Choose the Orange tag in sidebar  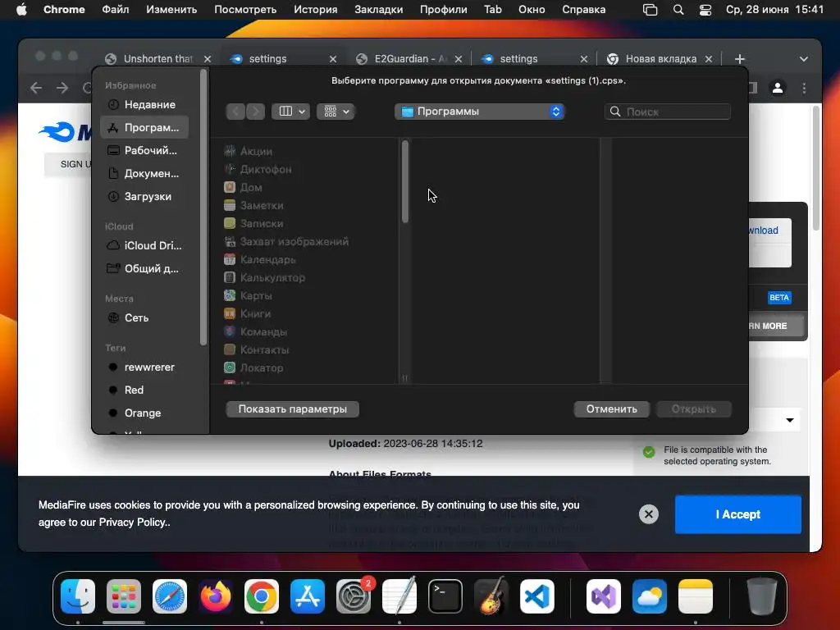point(144,413)
